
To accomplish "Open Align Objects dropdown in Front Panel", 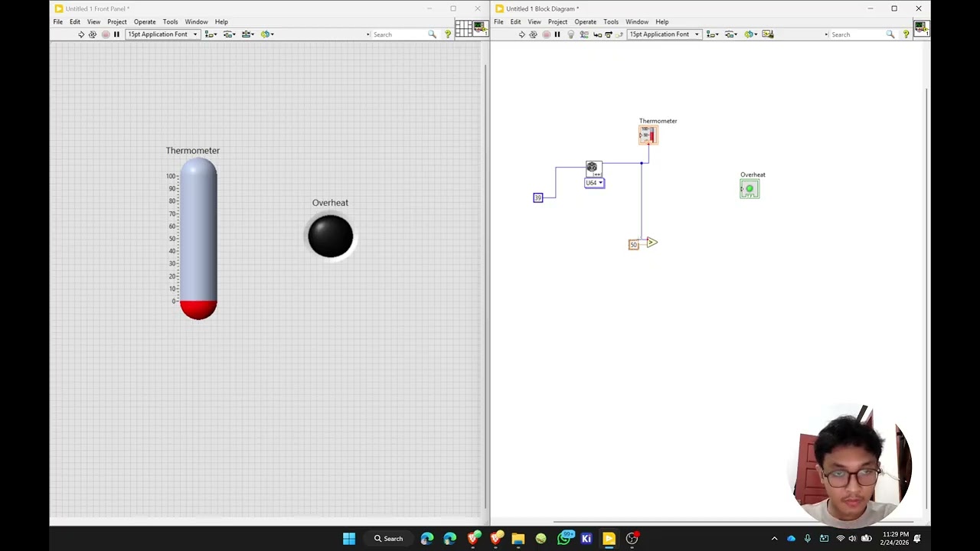I will (211, 34).
